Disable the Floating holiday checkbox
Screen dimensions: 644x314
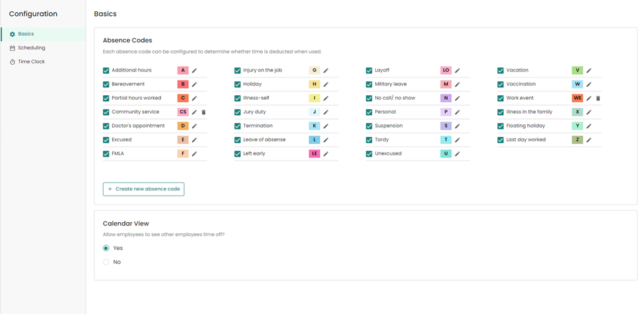click(x=501, y=126)
